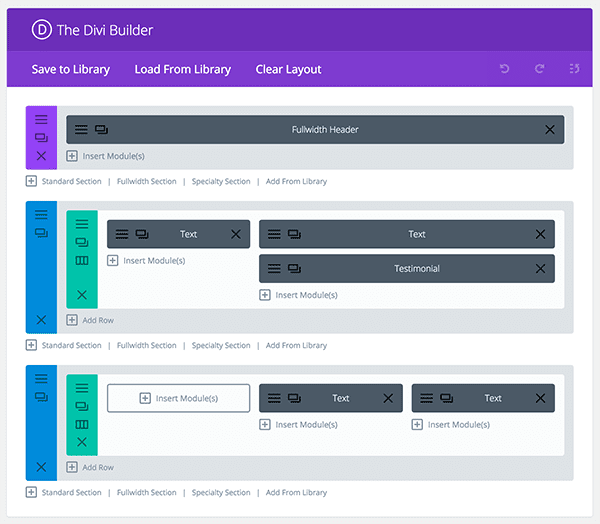This screenshot has width=600, height=524.
Task: Open Fullwidth Header module settings icon
Action: pos(81,129)
